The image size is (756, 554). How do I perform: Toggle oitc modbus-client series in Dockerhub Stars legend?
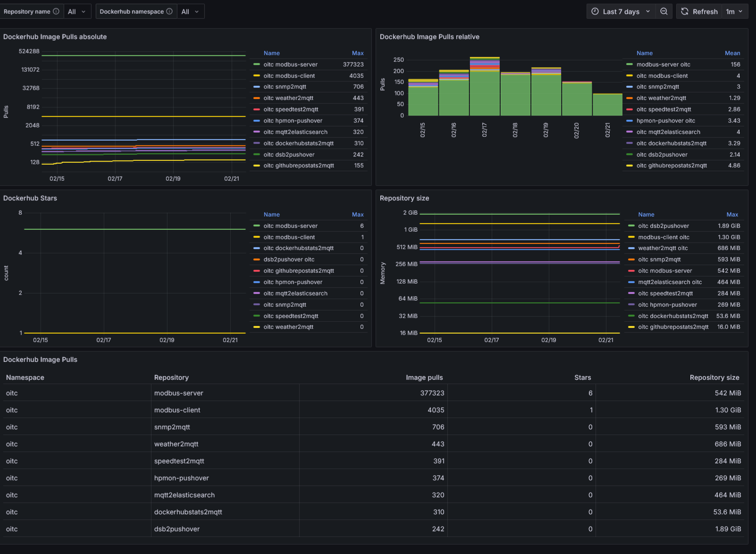(x=289, y=237)
